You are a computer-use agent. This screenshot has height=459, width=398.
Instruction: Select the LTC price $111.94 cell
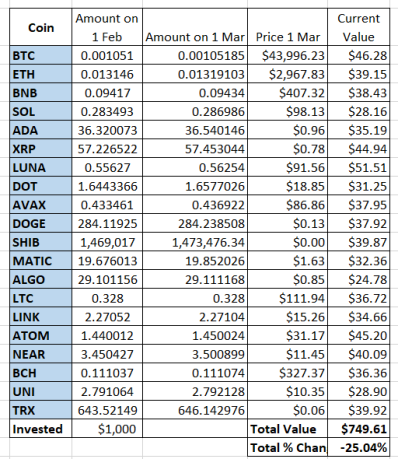coord(287,298)
